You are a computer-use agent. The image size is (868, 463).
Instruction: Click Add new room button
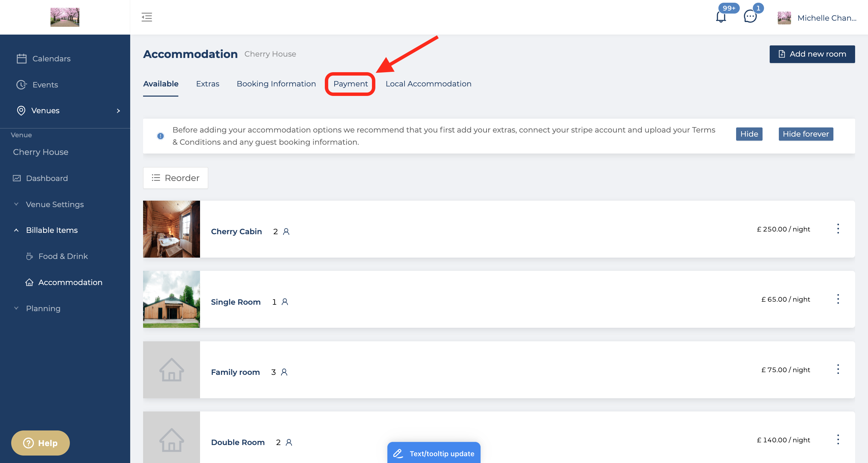(812, 54)
